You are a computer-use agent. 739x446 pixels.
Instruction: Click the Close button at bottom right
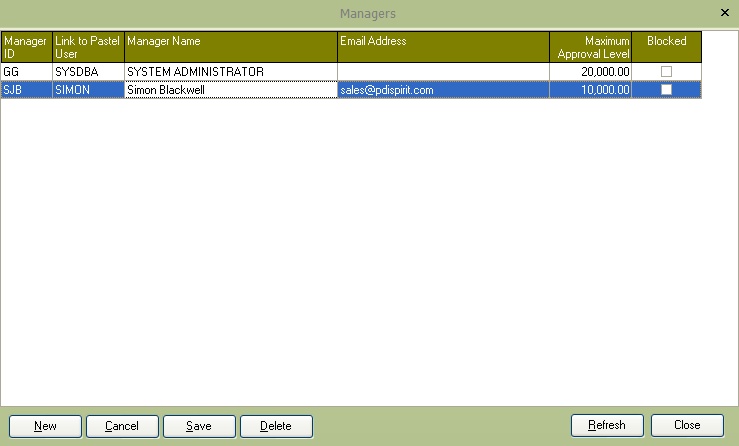pyautogui.click(x=687, y=425)
